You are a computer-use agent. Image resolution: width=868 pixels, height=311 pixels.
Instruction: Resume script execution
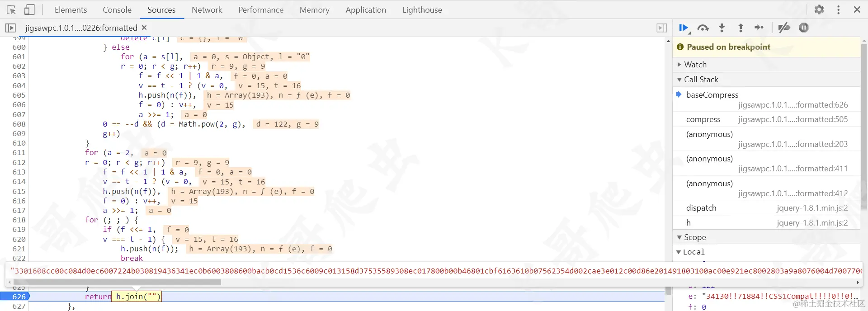coord(684,28)
